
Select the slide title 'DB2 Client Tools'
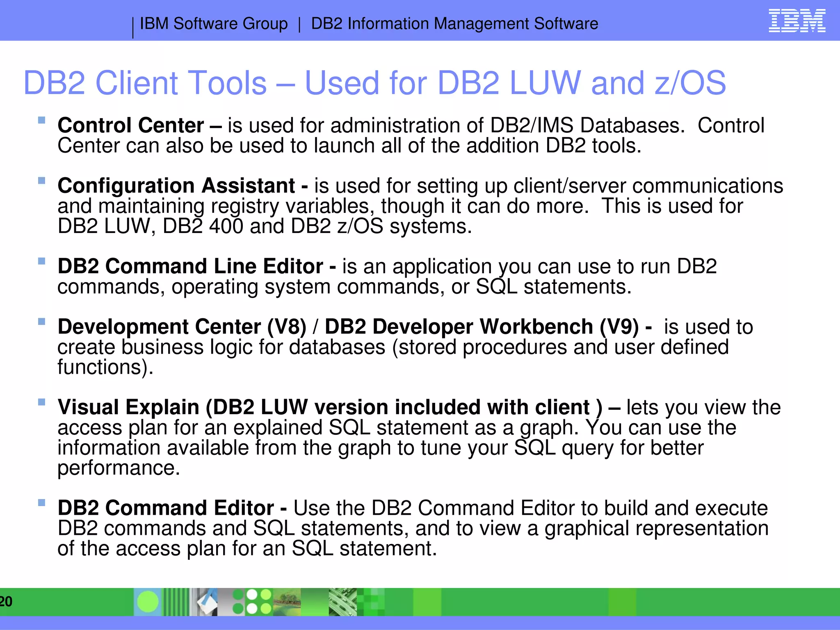145,83
